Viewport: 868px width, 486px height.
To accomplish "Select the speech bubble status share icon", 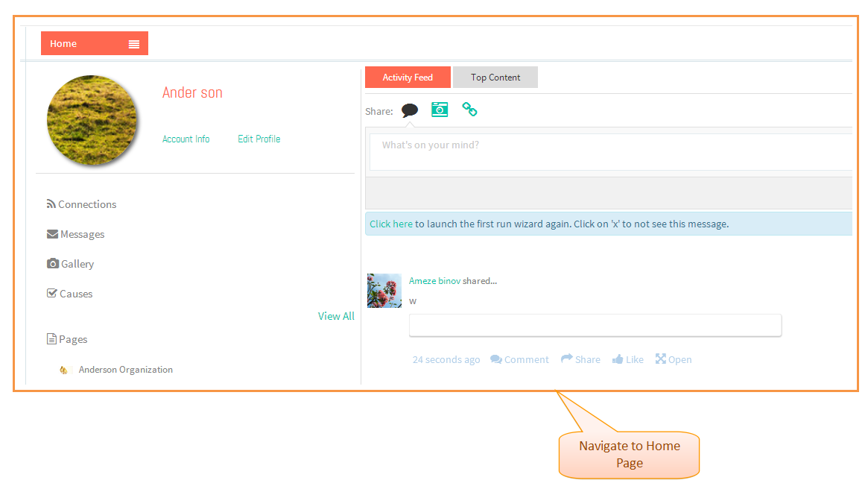I will [x=410, y=110].
